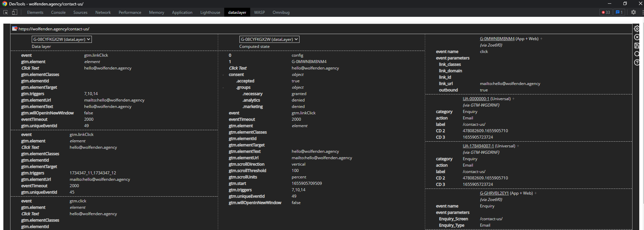
Task: Expand plus sign next to G-0MWNBM8NM4
Action: [x=541, y=39]
